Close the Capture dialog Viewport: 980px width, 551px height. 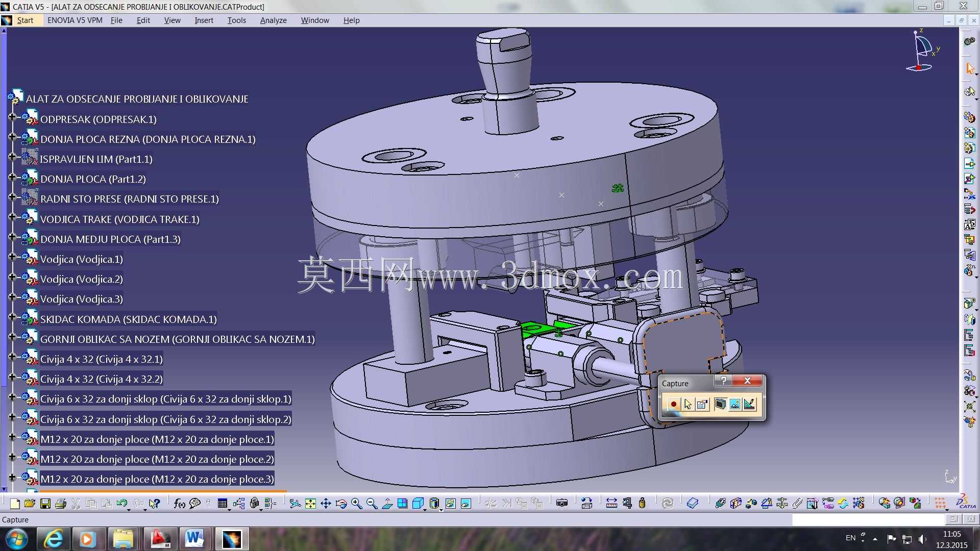pyautogui.click(x=747, y=381)
